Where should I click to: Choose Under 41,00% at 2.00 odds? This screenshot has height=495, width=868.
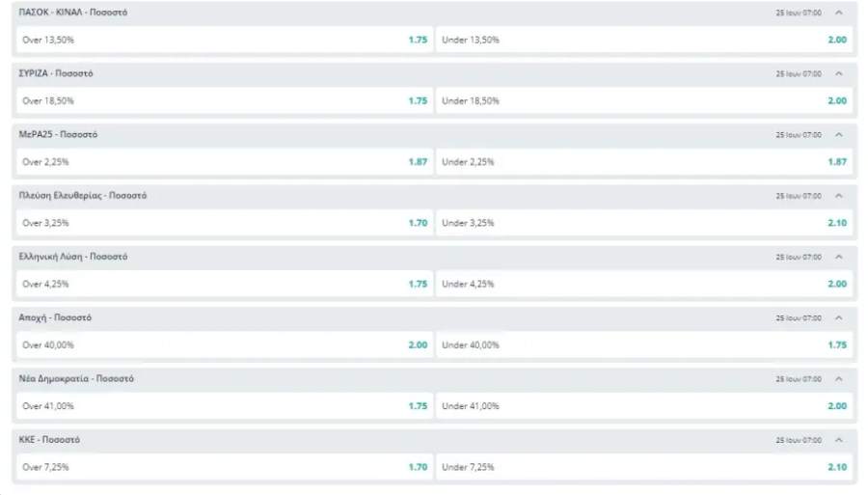click(x=644, y=406)
